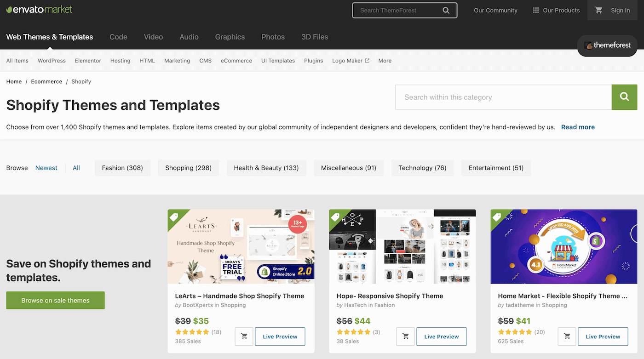Click the sale tag on Home Market thumbnail
Screen dimensions: 644x359
point(497,217)
